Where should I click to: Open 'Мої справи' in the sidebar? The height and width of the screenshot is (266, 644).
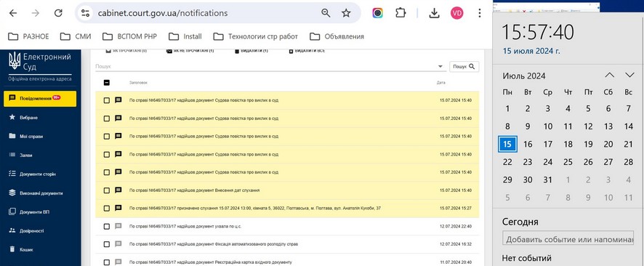click(x=31, y=137)
